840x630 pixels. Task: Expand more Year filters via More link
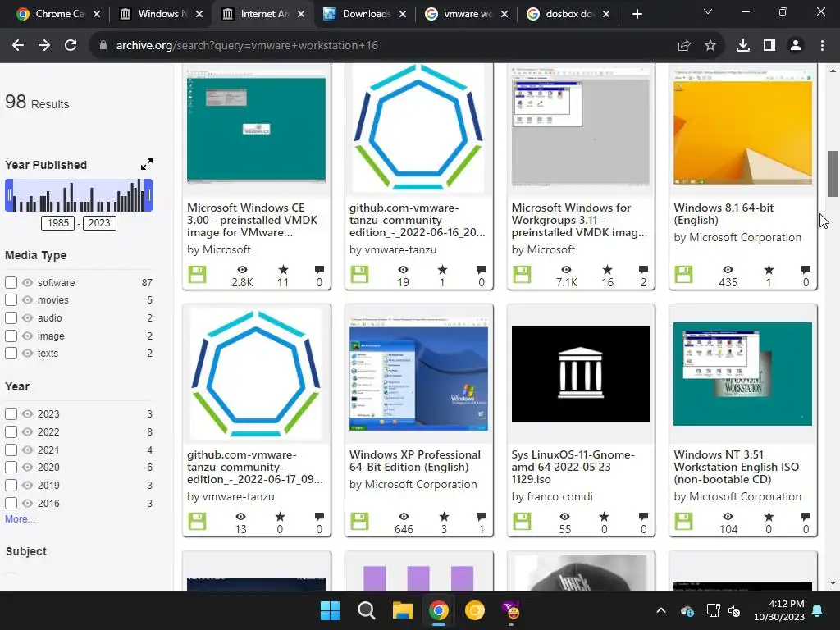[20, 519]
